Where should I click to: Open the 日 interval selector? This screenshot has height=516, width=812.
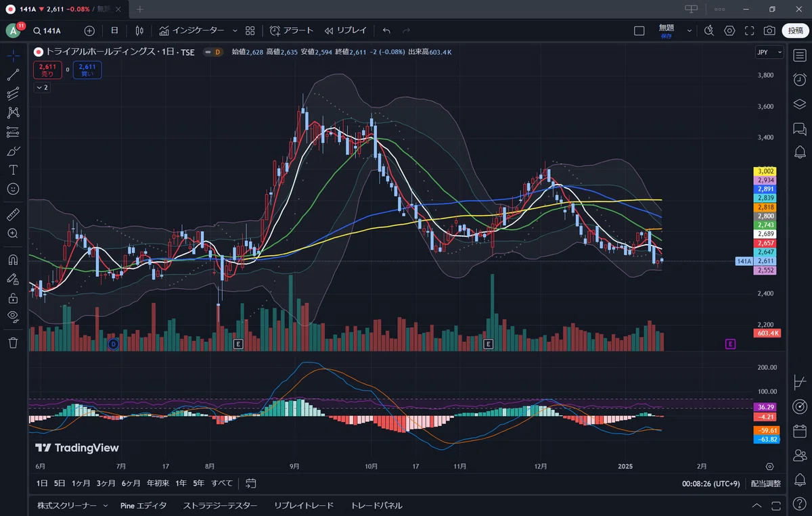coord(114,30)
